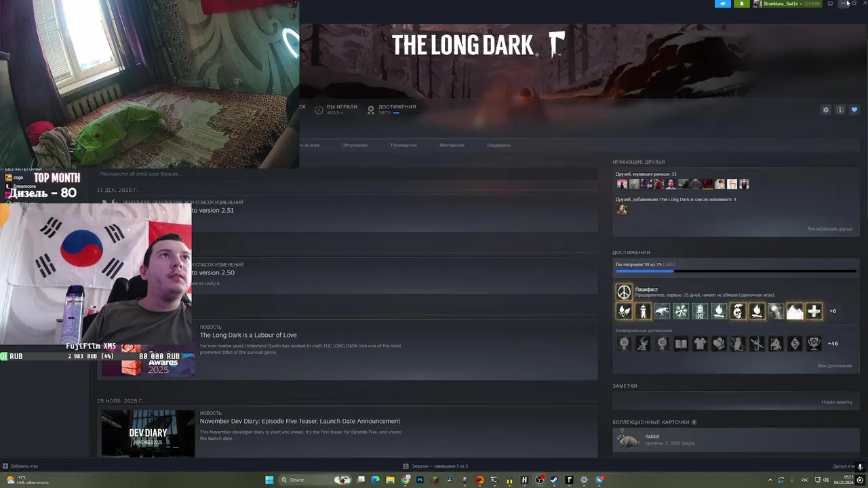Open Steam announcements megaphone button
Image resolution: width=868 pixels, height=488 pixels.
tap(723, 3)
